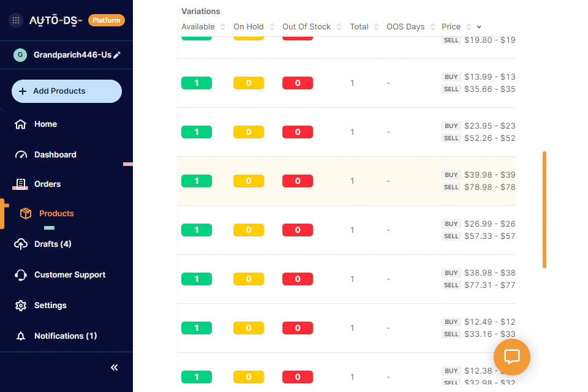The width and height of the screenshot is (588, 392).
Task: Open the Orders page
Action: [47, 184]
